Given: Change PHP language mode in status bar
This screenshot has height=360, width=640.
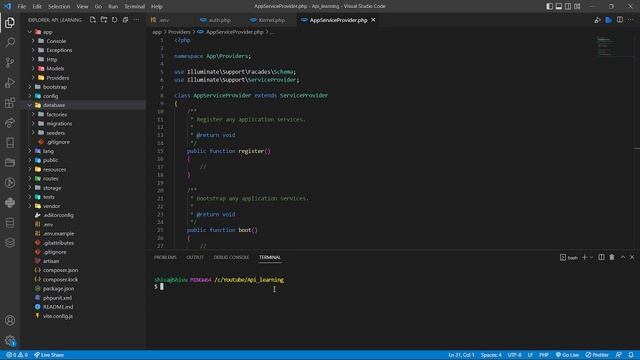Looking at the screenshot, I should tap(544, 355).
